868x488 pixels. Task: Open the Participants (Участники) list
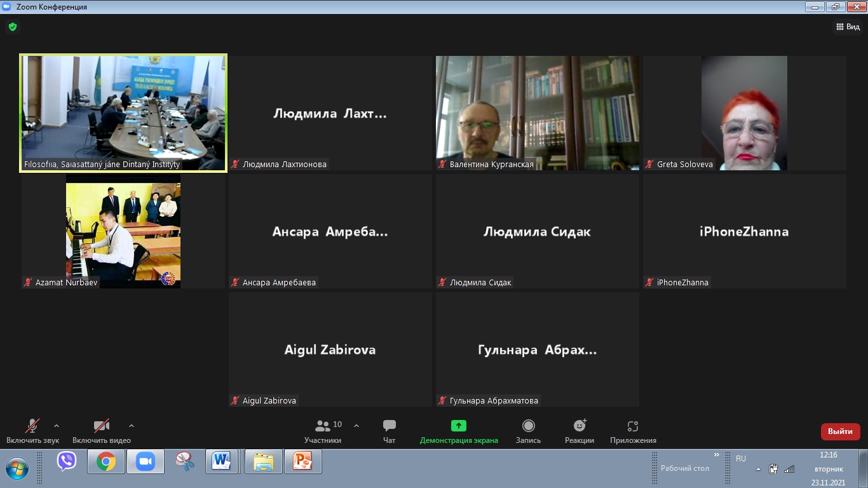coord(323,431)
